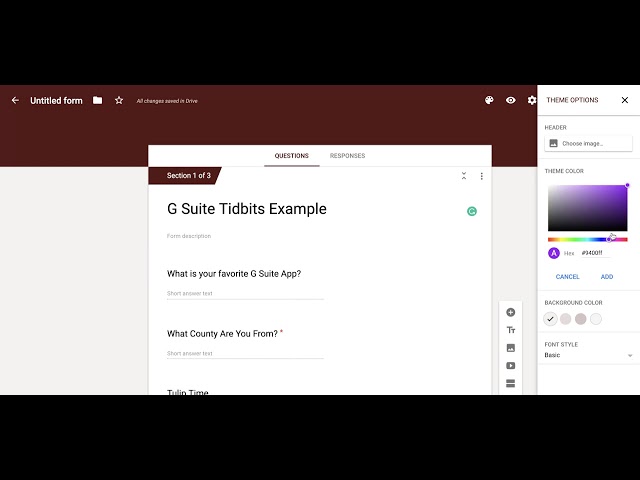Viewport: 640px width, 480px height.
Task: Collapse Section 1 using the collapse arrows
Action: (464, 176)
